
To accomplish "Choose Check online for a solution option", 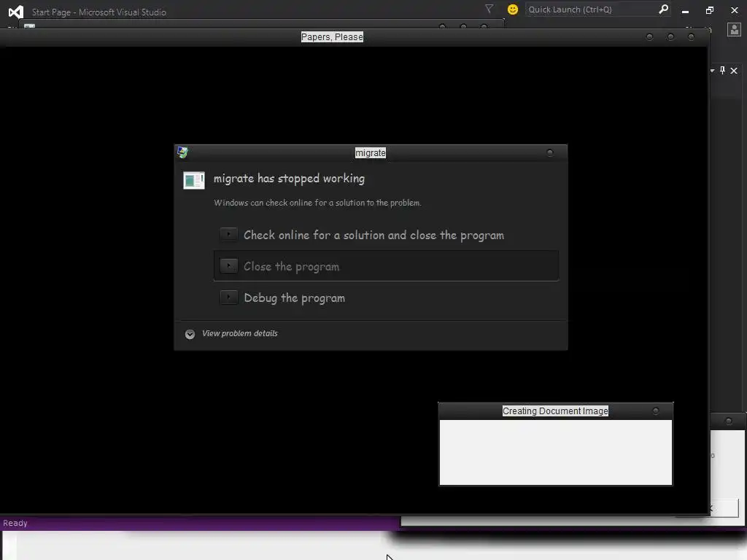I will 386,235.
